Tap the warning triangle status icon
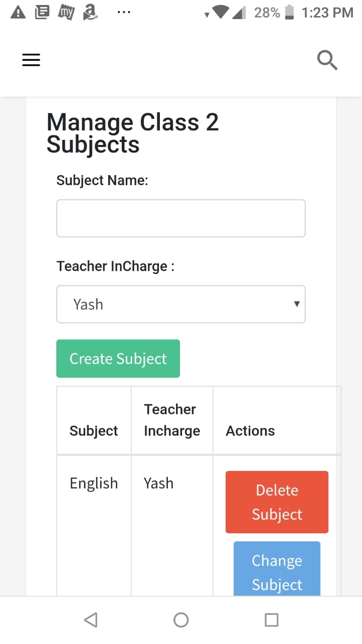 click(x=18, y=13)
